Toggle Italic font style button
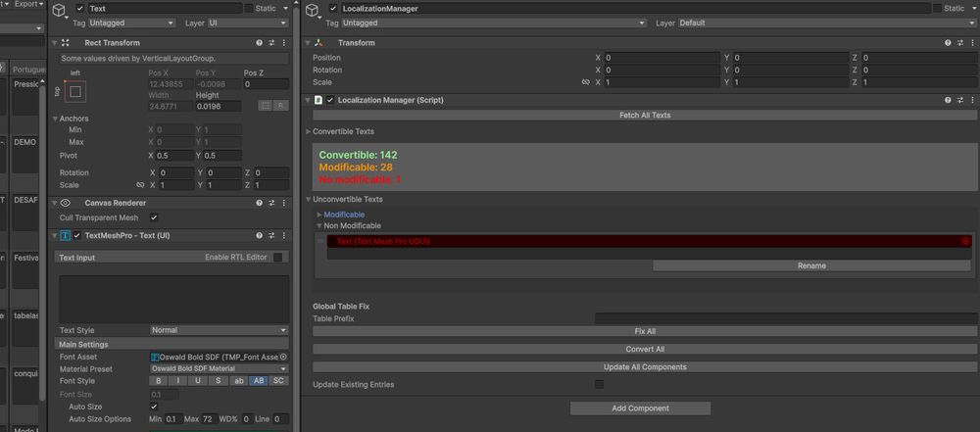This screenshot has height=432, width=980. click(178, 381)
